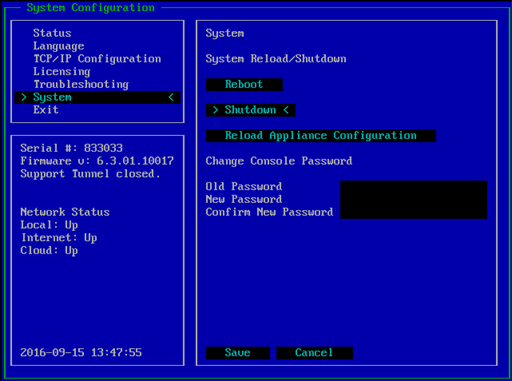The height and width of the screenshot is (381, 512).
Task: Click the Reboot button
Action: (x=244, y=84)
